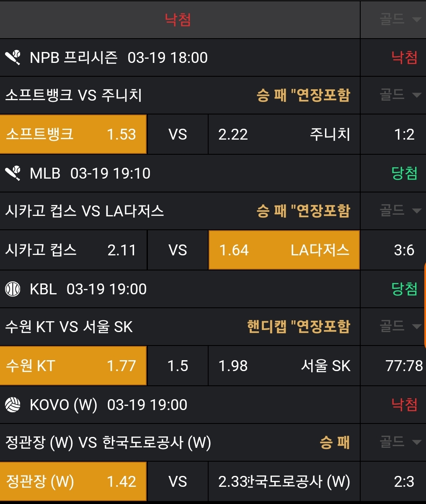Click the red 낙첨 header at top
This screenshot has width=426, height=504.
coord(178,20)
